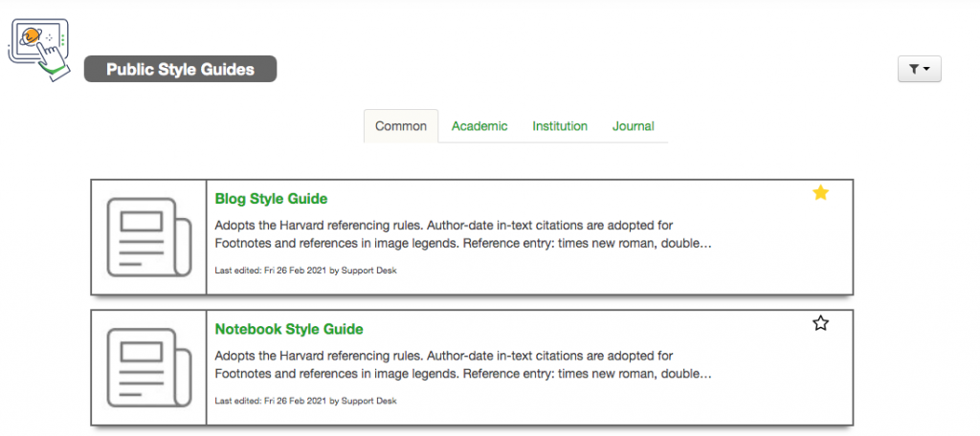Select the Blog Style Guide card
Screen dimensions: 980x436
point(472,237)
